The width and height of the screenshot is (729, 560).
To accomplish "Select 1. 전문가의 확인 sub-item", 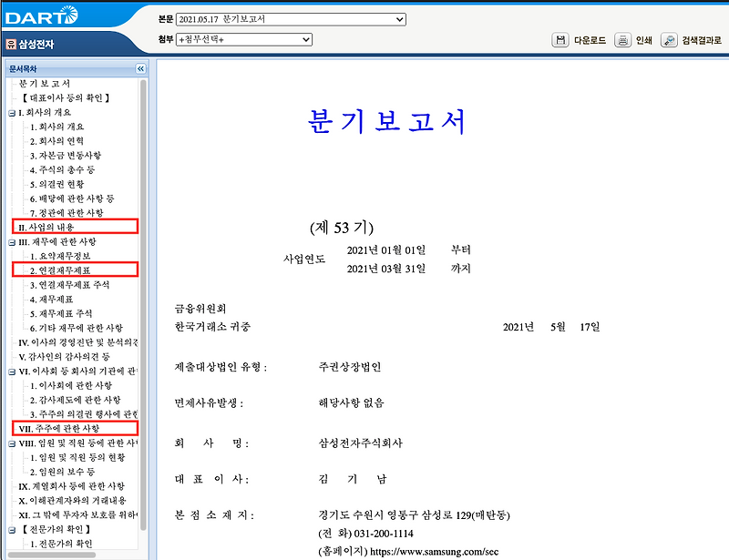I will tap(61, 545).
